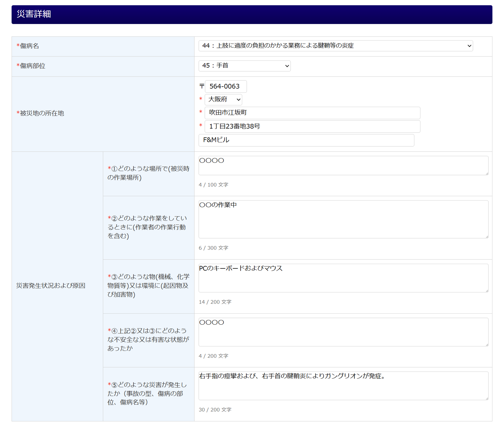Screen dimensions: 504x428
Task: Click the resize handle of ② textarea
Action: pyautogui.click(x=487, y=237)
